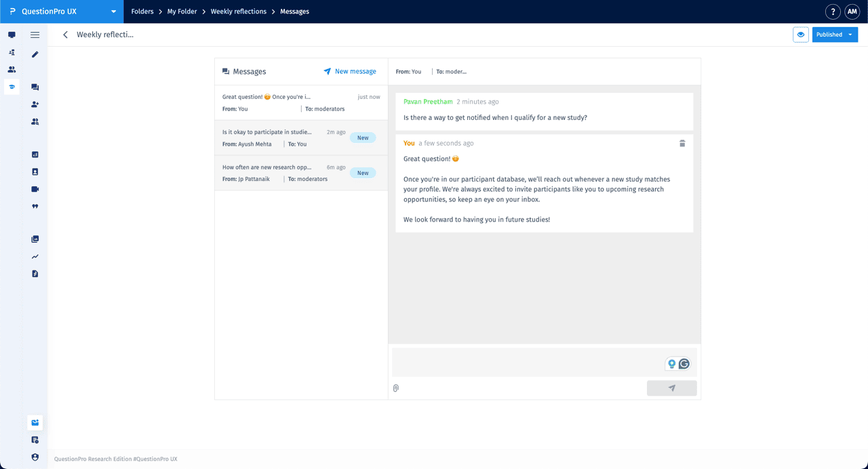
Task: Click the add participant person-plus icon
Action: tap(35, 104)
